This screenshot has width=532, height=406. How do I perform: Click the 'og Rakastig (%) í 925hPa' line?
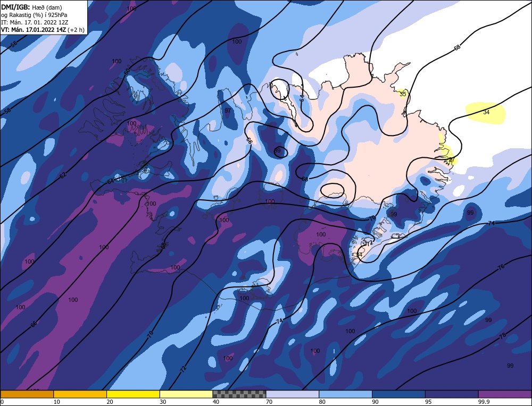point(34,15)
